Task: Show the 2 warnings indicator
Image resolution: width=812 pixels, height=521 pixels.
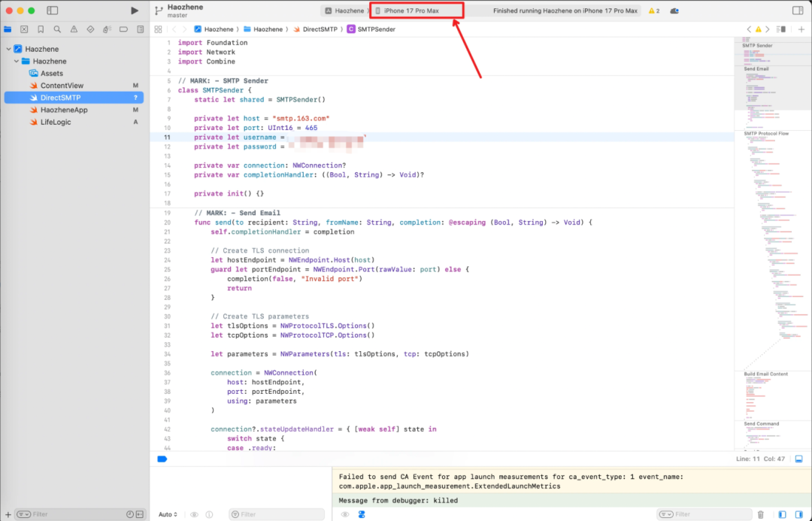Action: click(x=654, y=11)
